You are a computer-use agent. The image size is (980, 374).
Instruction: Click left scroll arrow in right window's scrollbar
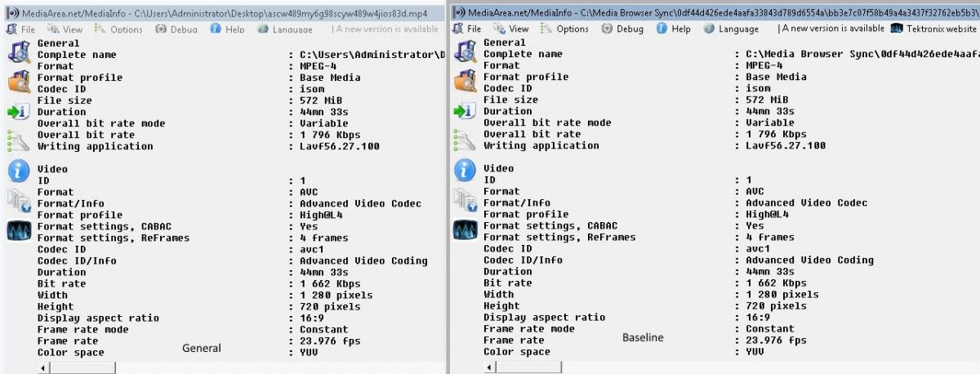[490, 368]
